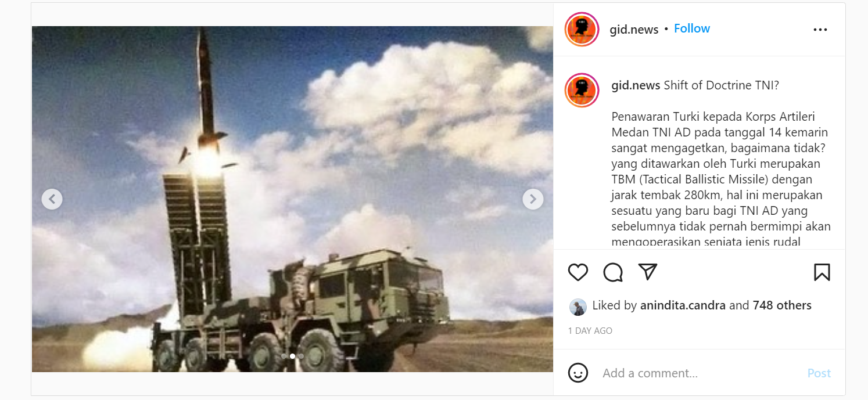868x400 pixels.
Task: Click the small liker profile picture
Action: 578,307
